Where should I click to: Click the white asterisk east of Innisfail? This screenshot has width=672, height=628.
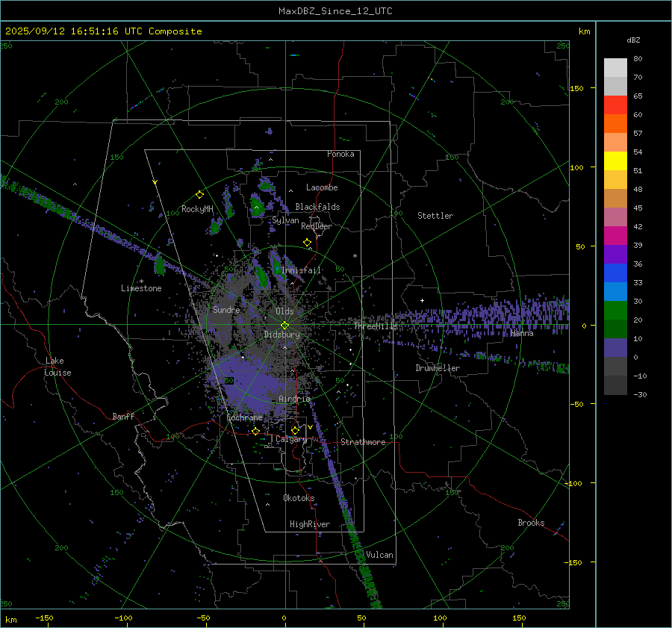pyautogui.click(x=355, y=256)
